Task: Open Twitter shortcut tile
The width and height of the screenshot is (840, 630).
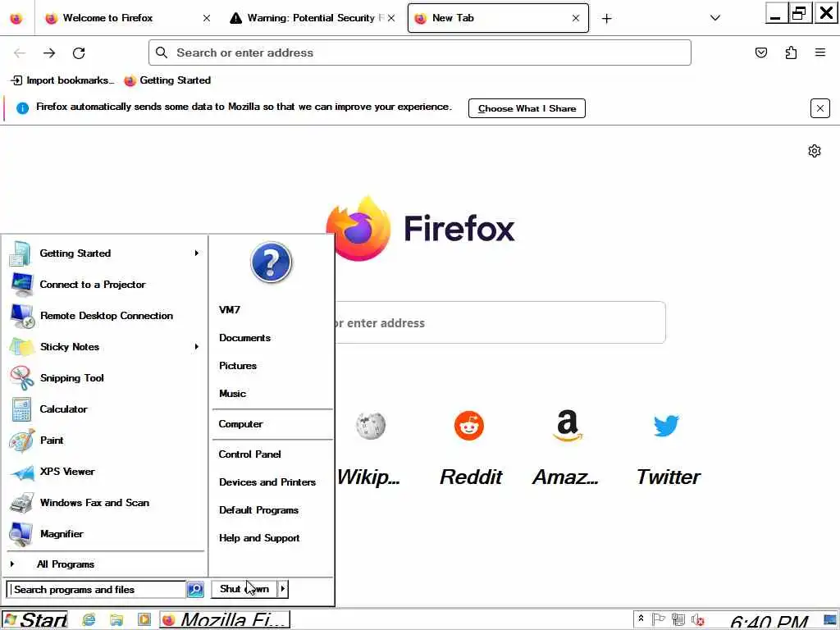Action: tap(667, 449)
